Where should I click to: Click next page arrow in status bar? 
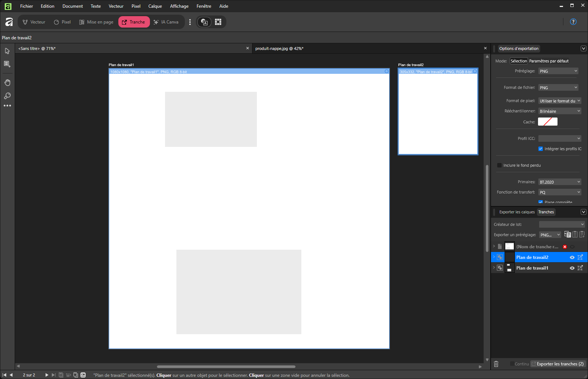[47, 375]
